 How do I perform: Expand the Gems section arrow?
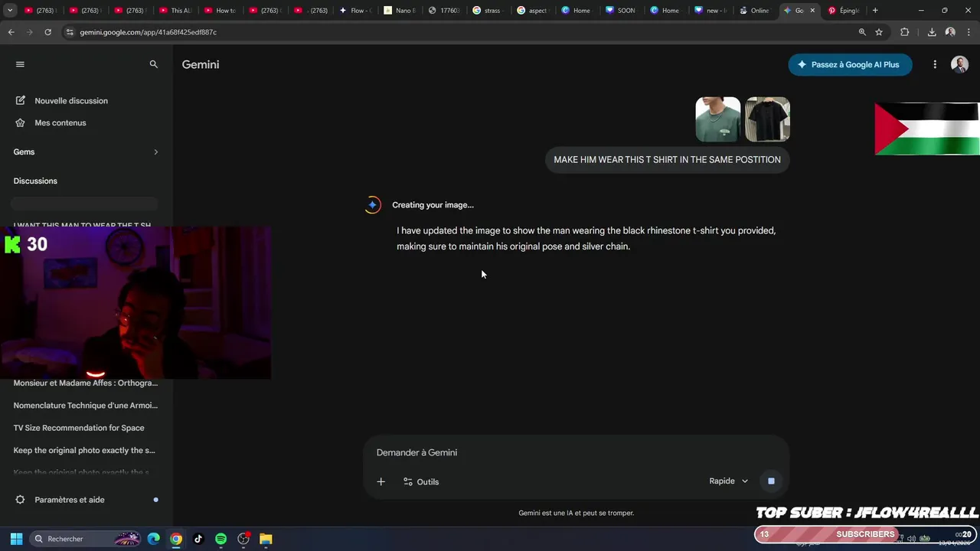(155, 152)
